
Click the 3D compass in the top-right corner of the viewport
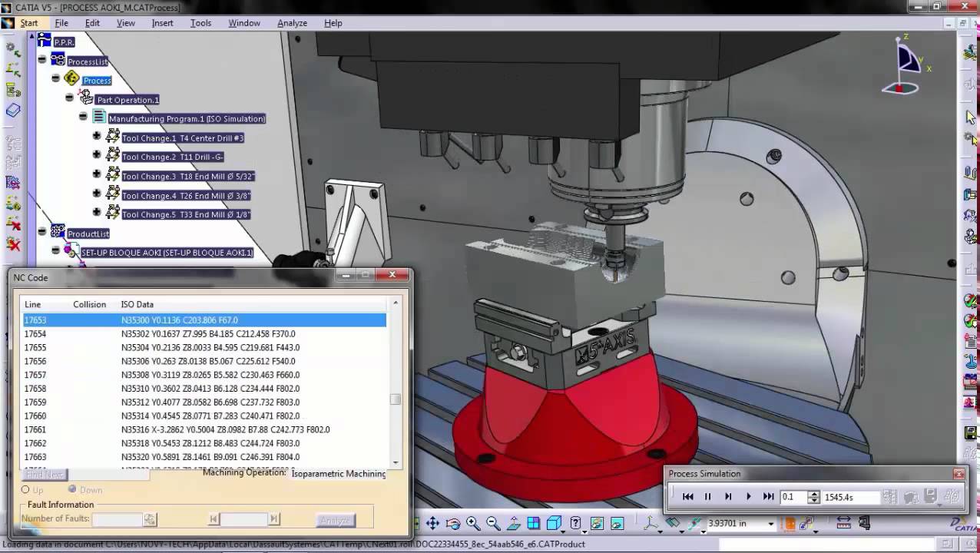(909, 65)
